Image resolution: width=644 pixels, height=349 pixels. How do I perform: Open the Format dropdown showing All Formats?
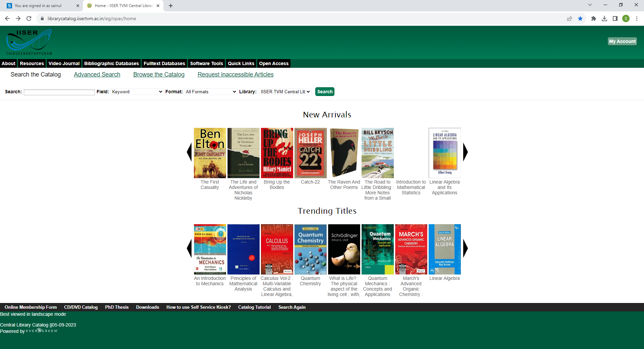point(210,92)
